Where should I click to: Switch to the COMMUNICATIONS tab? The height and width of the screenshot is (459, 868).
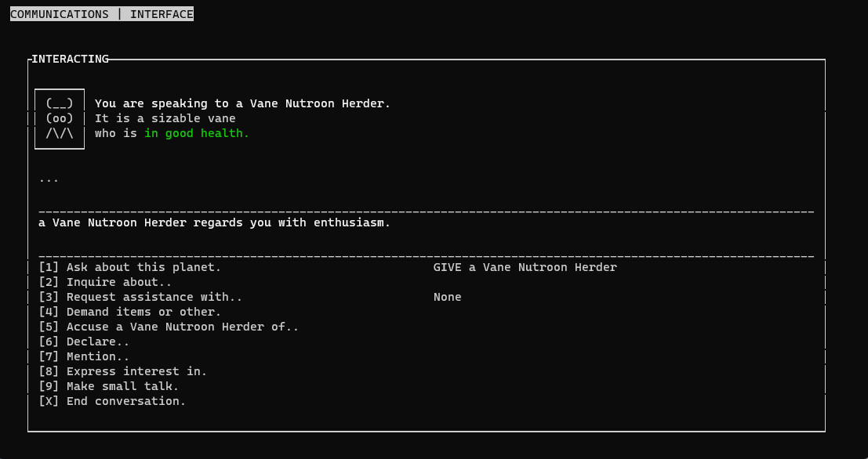pyautogui.click(x=58, y=13)
